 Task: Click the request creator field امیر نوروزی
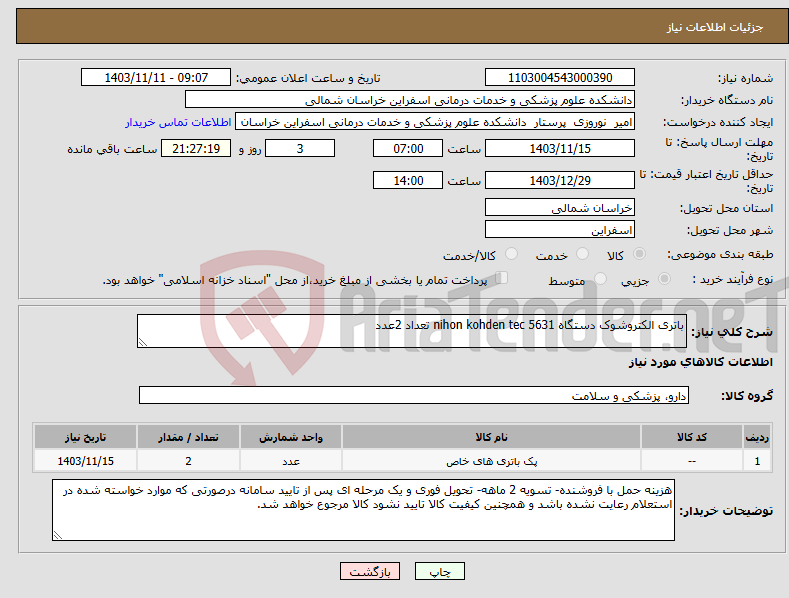point(435,122)
